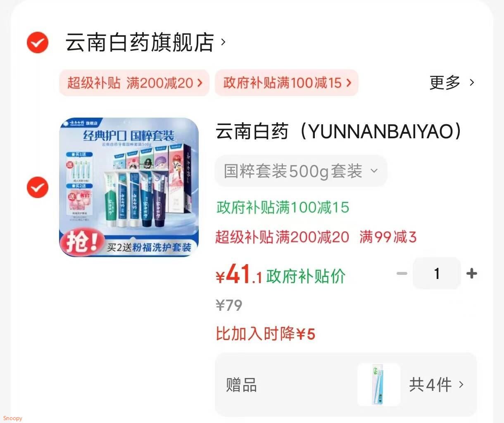
Task: View the 满99减3 discount text
Action: (388, 237)
